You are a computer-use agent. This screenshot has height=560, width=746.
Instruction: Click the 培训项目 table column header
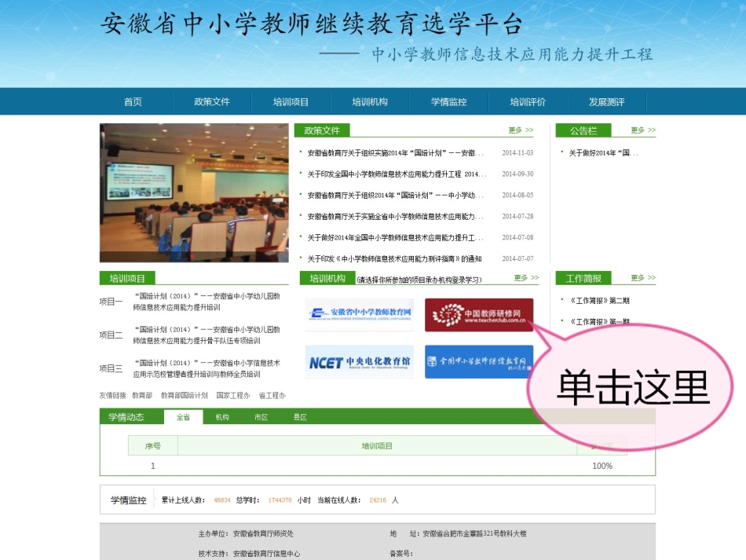[377, 446]
